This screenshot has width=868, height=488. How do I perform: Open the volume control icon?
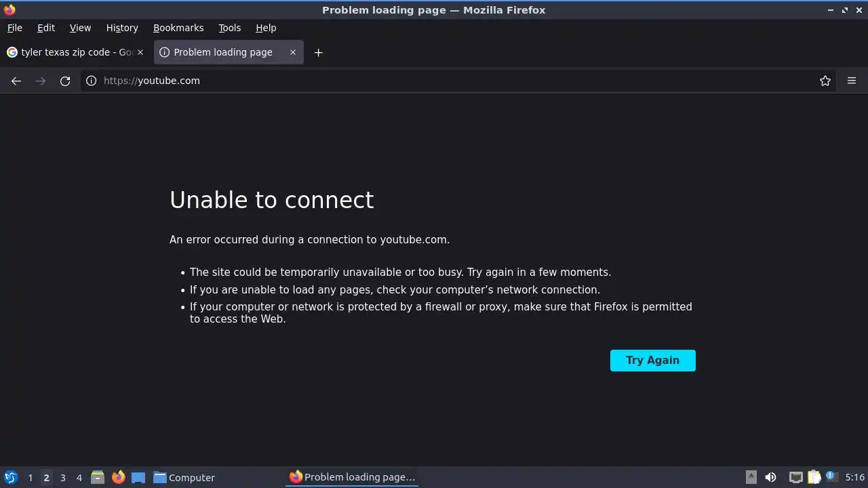pos(770,477)
